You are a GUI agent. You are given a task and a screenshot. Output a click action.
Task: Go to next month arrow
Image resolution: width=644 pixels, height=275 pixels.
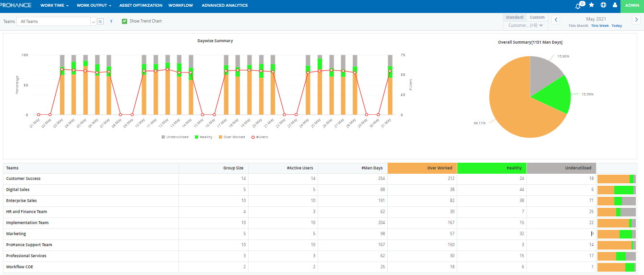tap(636, 20)
